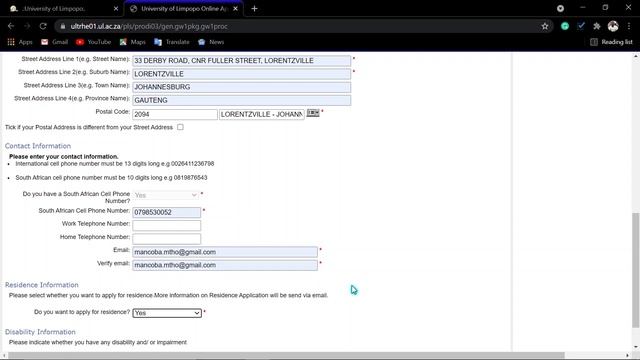
Task: Click the South African Cell Phone Number field
Action: [x=167, y=212]
